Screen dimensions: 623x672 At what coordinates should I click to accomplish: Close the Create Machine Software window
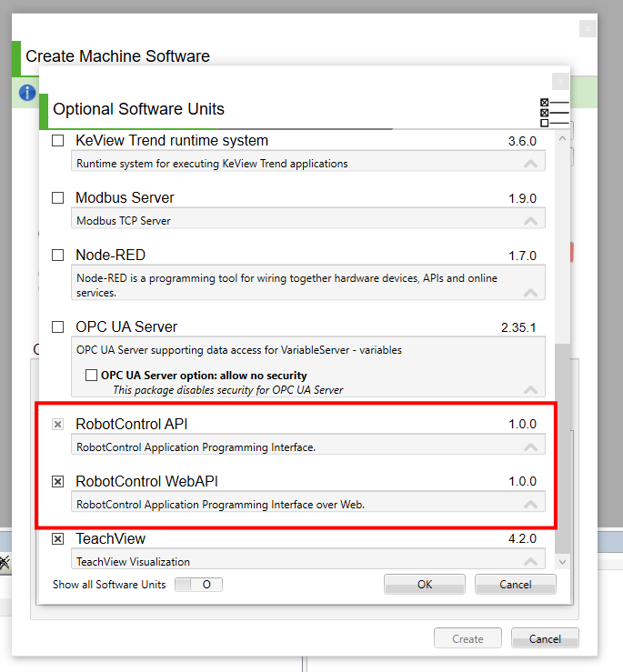(588, 29)
